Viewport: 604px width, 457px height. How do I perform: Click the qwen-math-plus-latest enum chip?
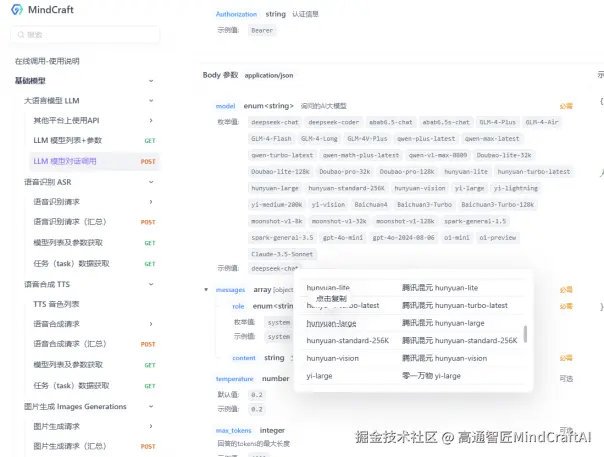361,155
